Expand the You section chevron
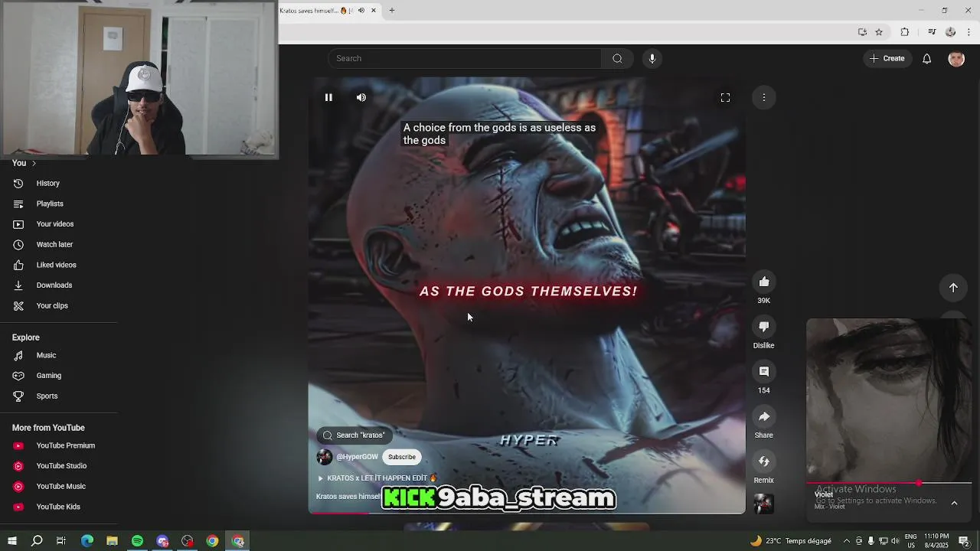980x551 pixels. click(34, 163)
